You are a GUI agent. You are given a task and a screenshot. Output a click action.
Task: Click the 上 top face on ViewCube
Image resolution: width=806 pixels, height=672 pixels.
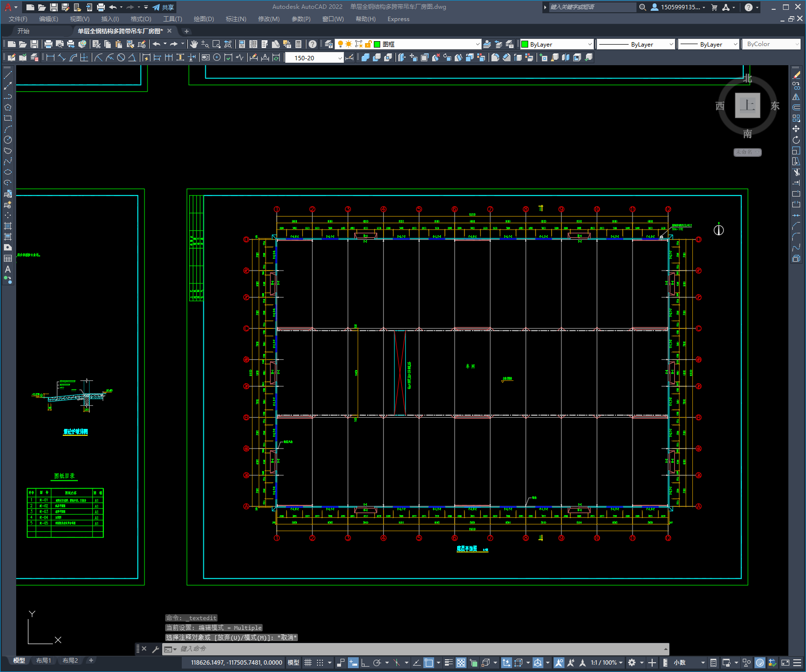pyautogui.click(x=747, y=105)
